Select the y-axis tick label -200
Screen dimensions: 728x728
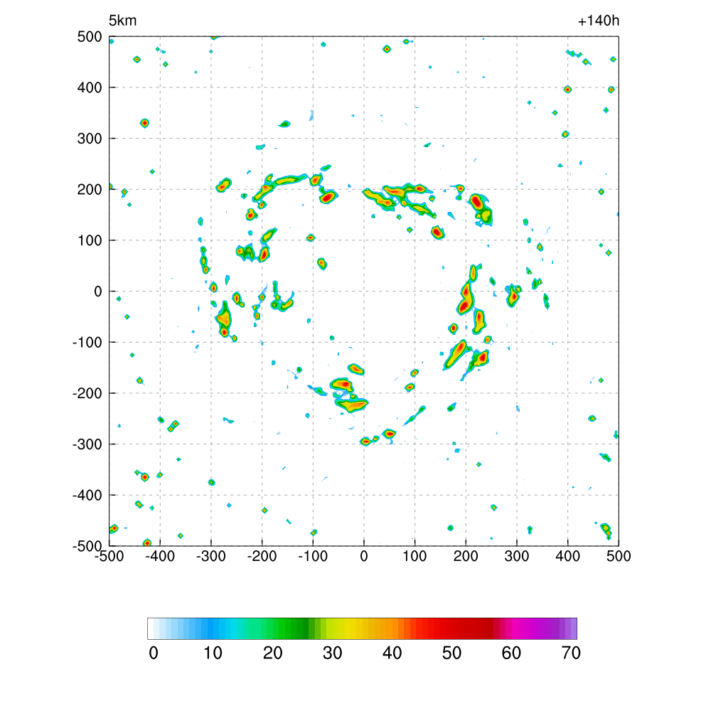tap(87, 393)
